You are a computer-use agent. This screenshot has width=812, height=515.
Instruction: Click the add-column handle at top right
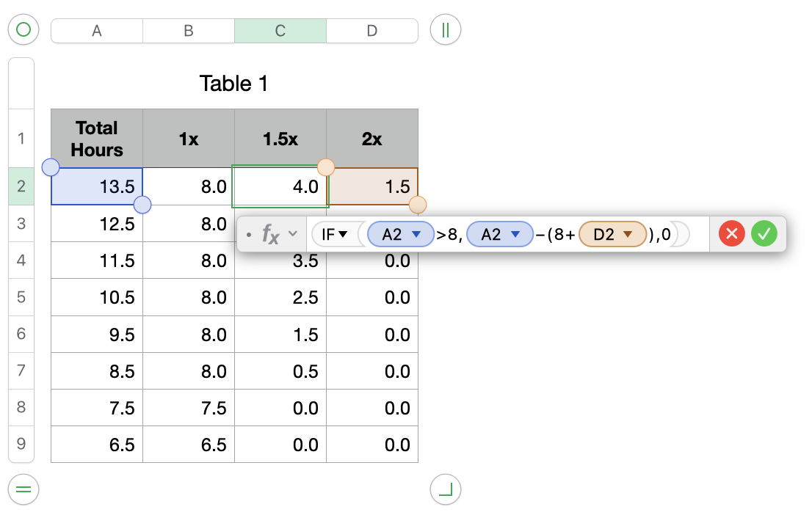tap(445, 30)
